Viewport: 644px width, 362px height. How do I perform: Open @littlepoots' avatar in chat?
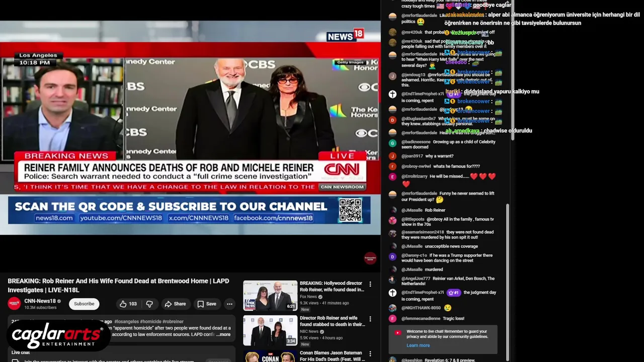pos(392,220)
